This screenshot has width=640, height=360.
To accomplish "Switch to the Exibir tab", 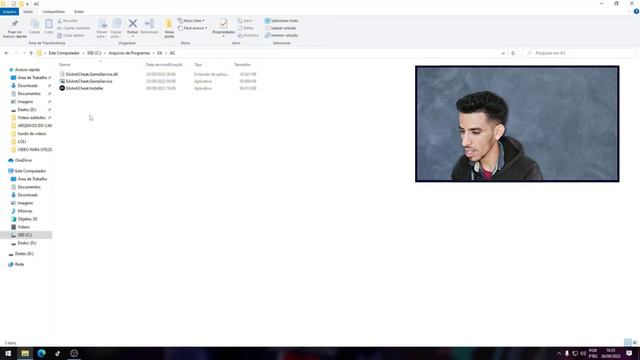I will [x=79, y=12].
